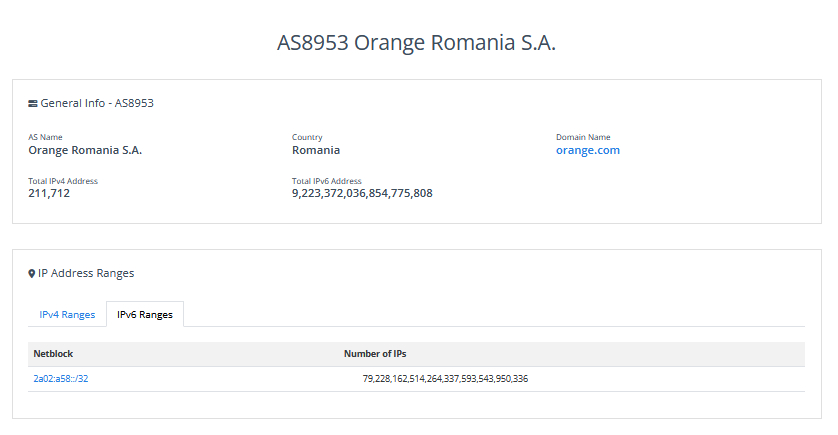Viewport: 838px width, 435px height.
Task: Open the 2a02:a58::/32 netblock link
Action: pos(60,378)
